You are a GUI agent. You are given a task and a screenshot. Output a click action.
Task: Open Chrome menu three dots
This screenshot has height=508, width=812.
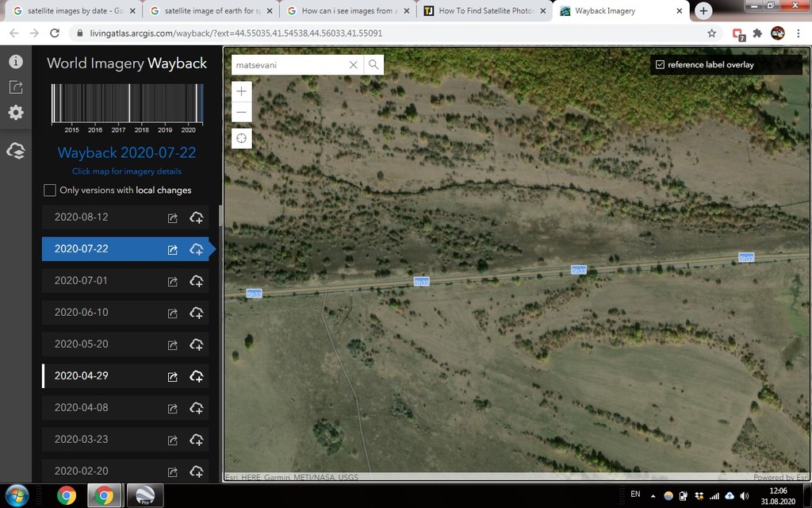[x=799, y=33]
